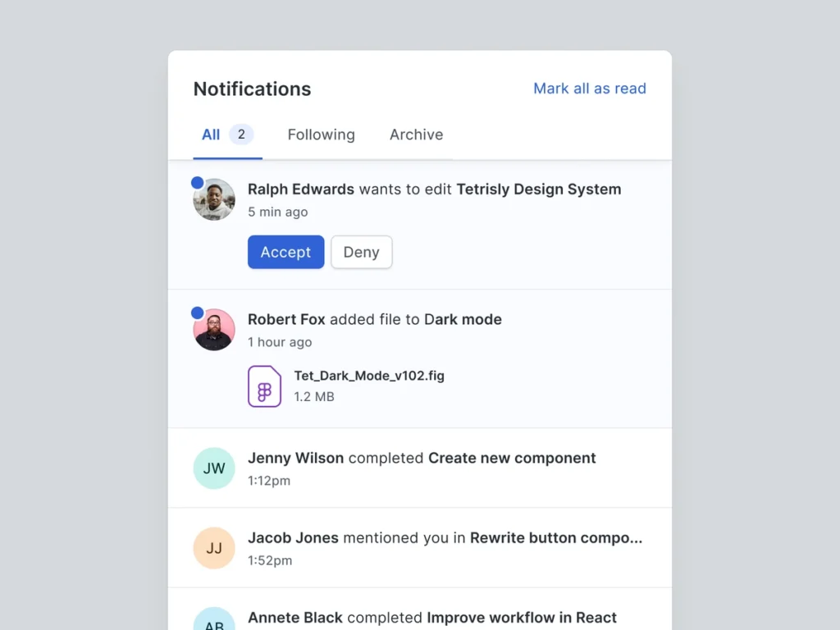The width and height of the screenshot is (840, 630).
Task: Click Robert Fox's profile avatar
Action: pyautogui.click(x=214, y=330)
